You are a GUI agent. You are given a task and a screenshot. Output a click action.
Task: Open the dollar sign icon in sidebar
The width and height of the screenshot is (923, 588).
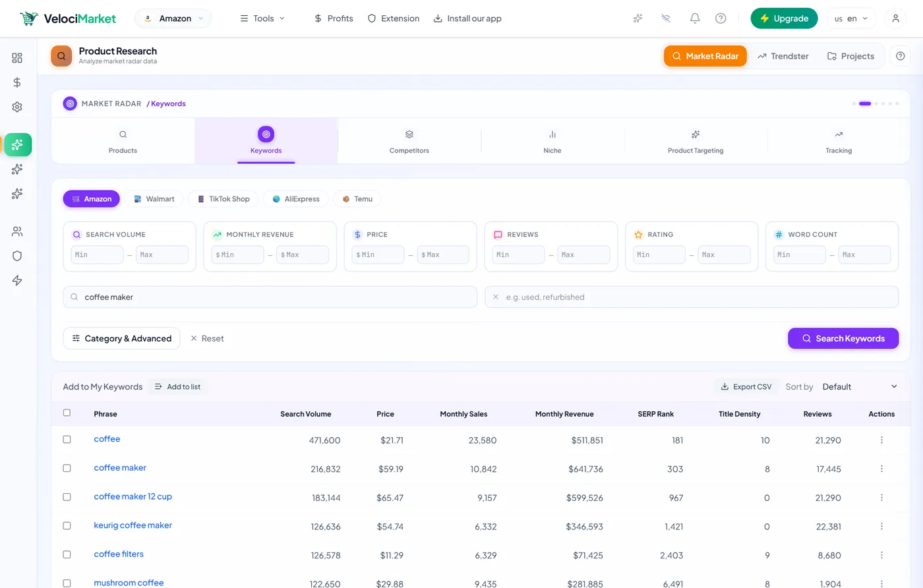click(x=17, y=82)
